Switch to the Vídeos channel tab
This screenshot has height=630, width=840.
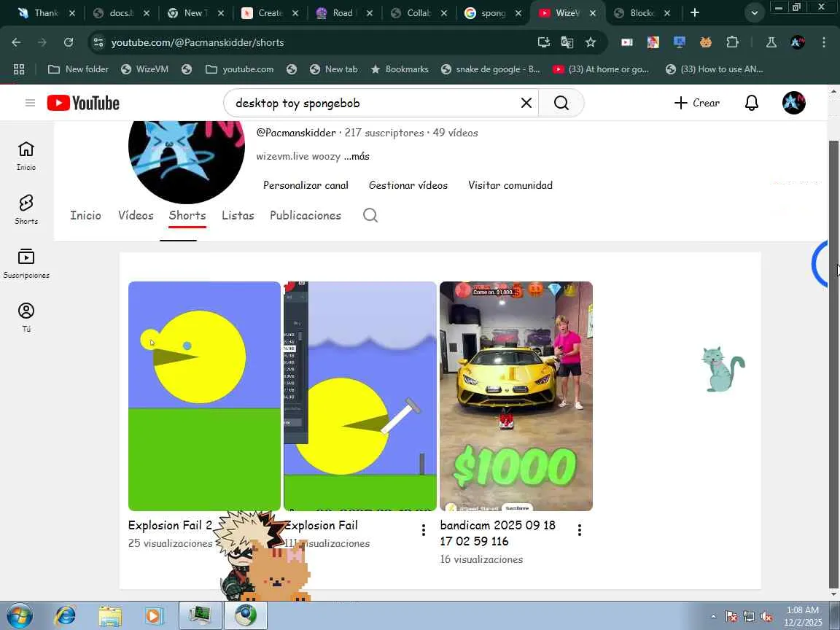coord(136,215)
